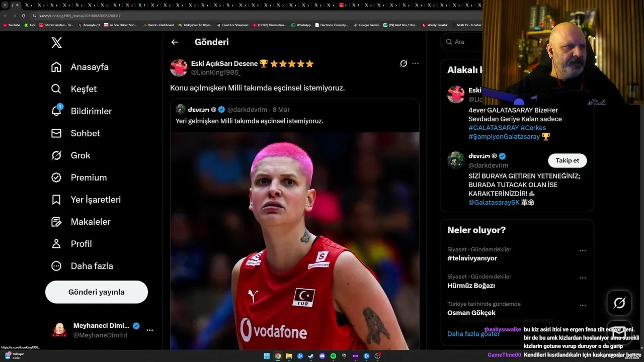Open the quoted basketball player photo
The width and height of the screenshot is (644, 362).
[x=295, y=241]
